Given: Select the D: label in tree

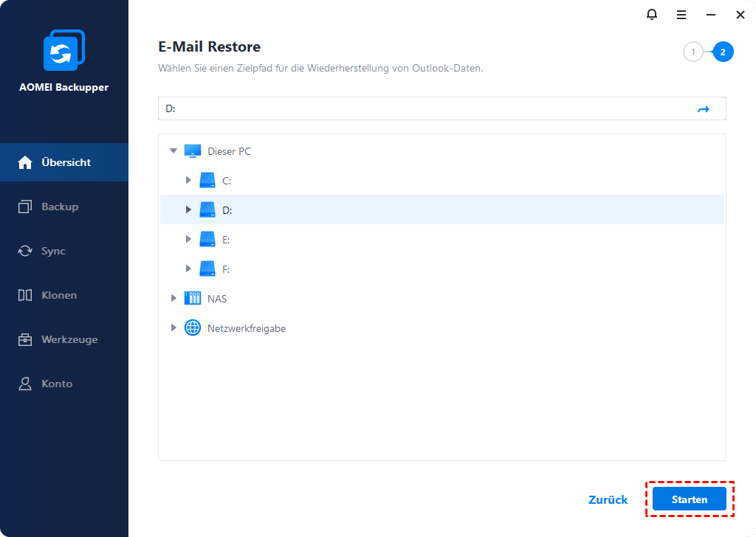Looking at the screenshot, I should tap(227, 210).
